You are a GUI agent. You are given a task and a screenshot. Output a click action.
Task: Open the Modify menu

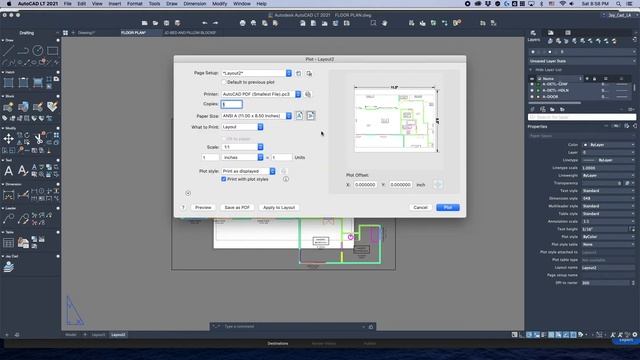click(220, 4)
